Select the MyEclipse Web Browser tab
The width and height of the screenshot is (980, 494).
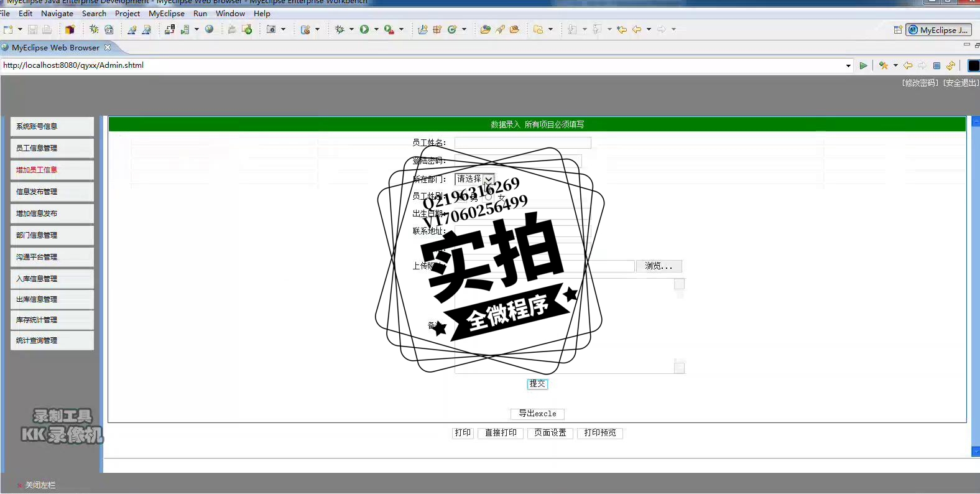(55, 47)
